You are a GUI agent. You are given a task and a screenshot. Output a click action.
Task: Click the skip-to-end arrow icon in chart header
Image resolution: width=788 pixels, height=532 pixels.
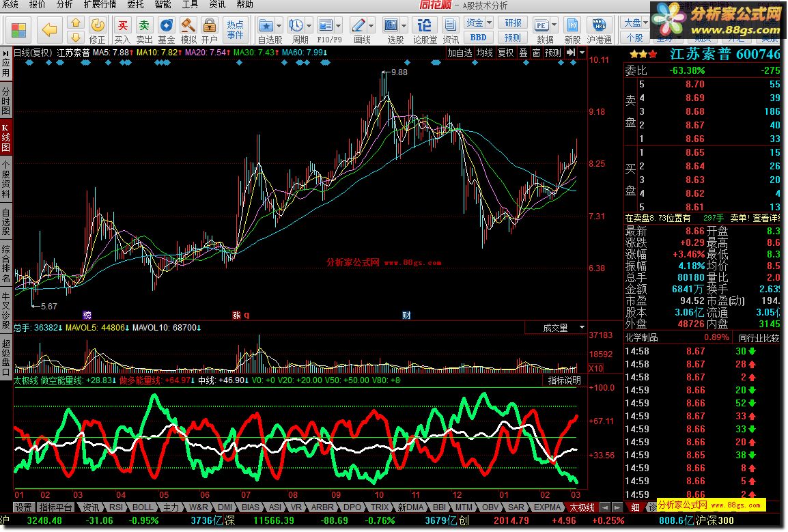(570, 53)
